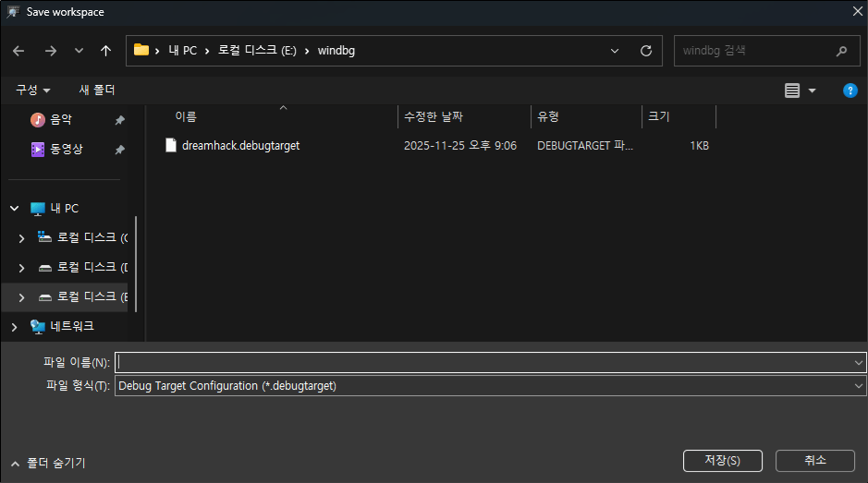
Task: Click the Forward navigation arrow
Action: tap(50, 51)
